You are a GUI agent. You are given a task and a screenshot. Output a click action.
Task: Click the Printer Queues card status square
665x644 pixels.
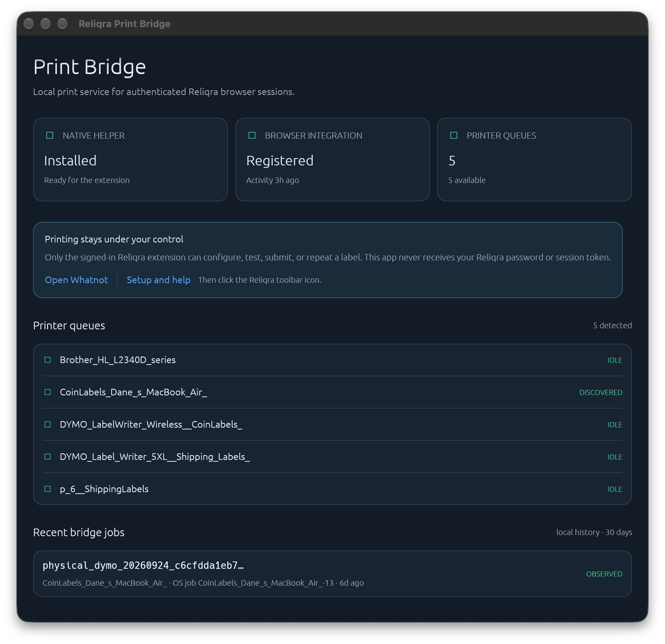point(454,135)
